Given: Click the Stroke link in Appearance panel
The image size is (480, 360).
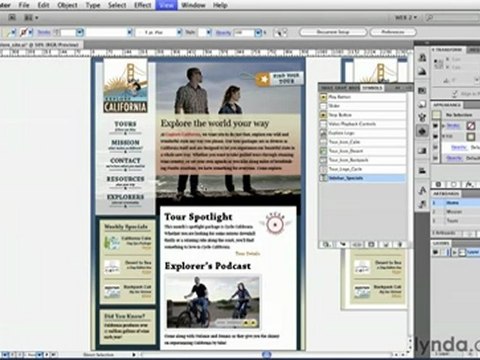Looking at the screenshot, I should coord(453,126).
